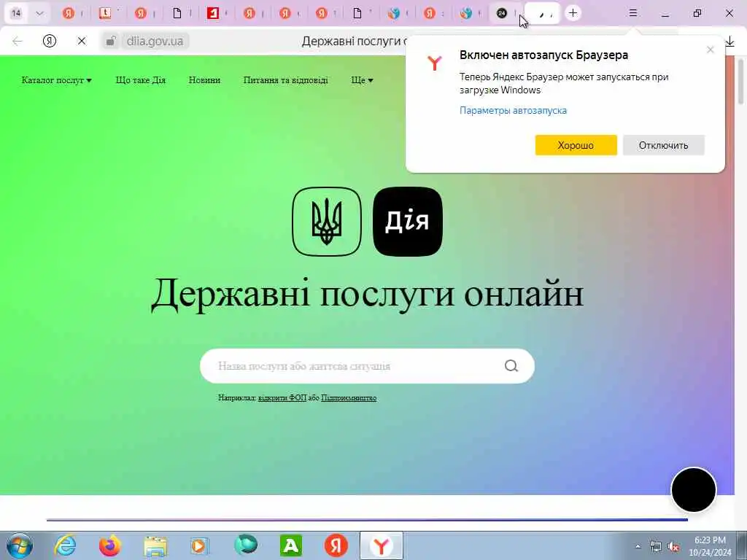Open the green A taskbar application
The image size is (747, 560).
click(290, 545)
